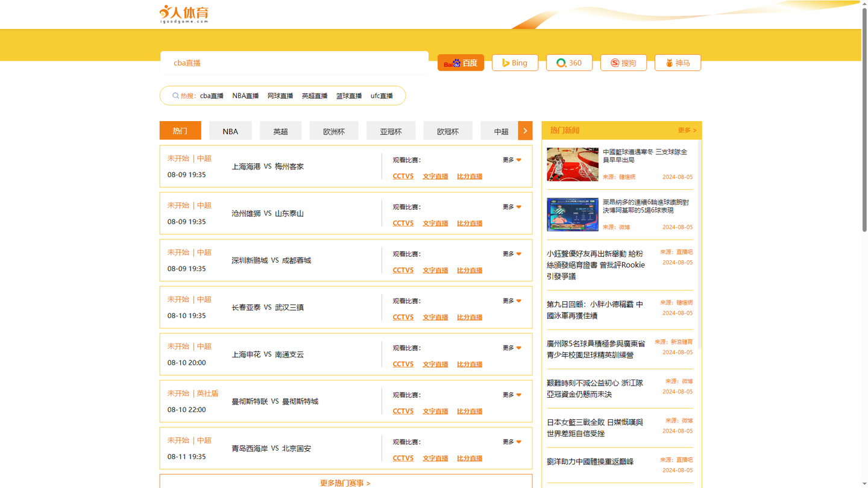Expand 更多 for 上海申花 VS 南通支云
868x488 pixels.
point(512,348)
